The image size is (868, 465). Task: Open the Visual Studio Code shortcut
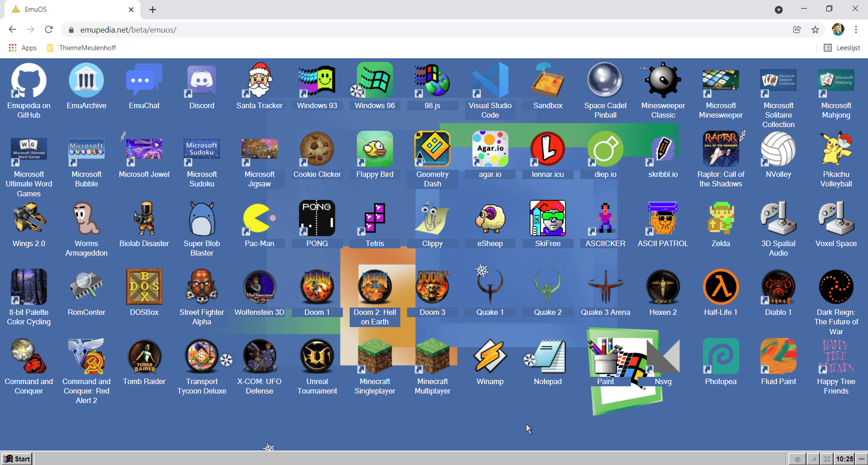click(490, 81)
